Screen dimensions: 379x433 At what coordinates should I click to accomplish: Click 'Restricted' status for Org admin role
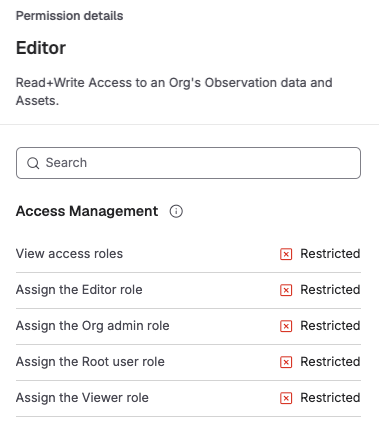click(330, 326)
